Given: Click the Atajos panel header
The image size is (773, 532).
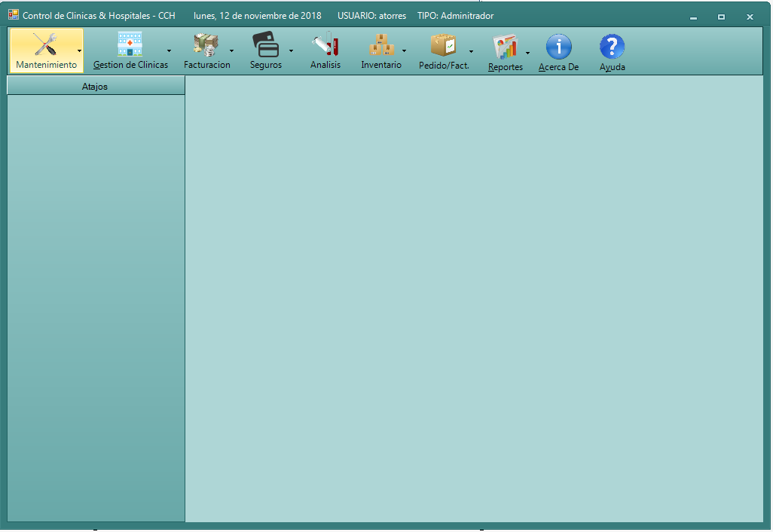Looking at the screenshot, I should tap(95, 87).
